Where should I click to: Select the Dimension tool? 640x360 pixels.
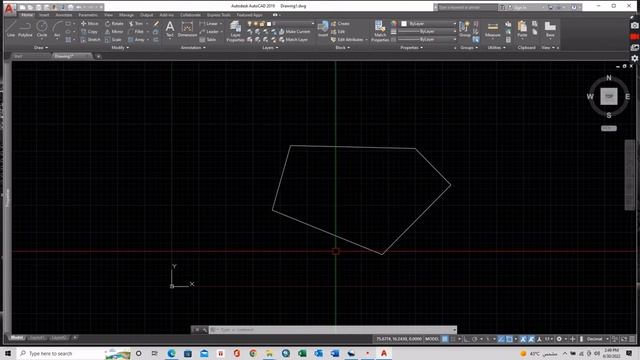pos(187,29)
